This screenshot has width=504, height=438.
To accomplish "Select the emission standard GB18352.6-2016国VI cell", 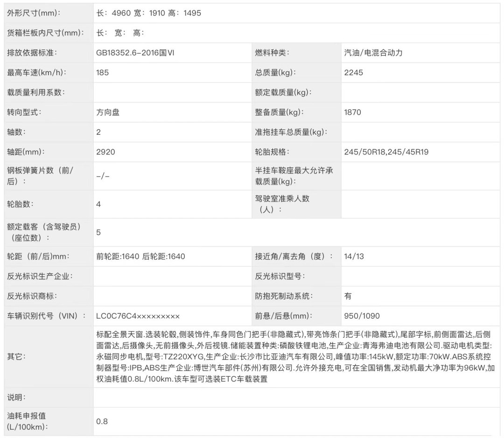I will [135, 53].
